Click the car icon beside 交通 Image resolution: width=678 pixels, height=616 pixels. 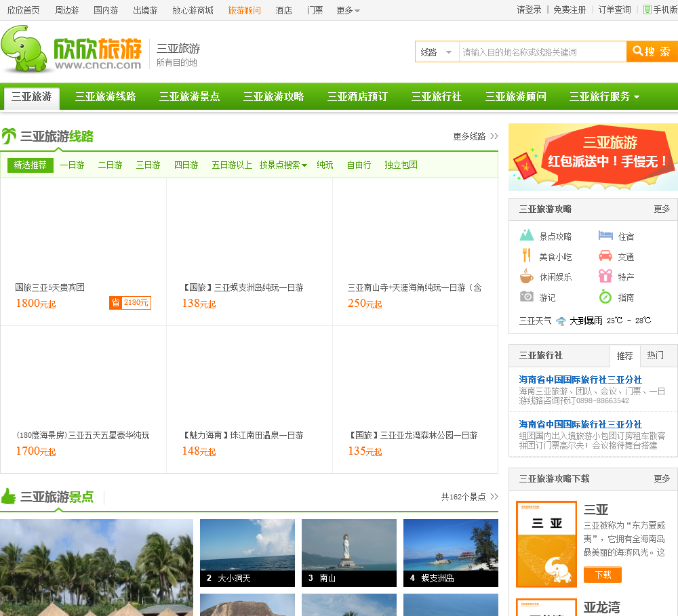[605, 256]
